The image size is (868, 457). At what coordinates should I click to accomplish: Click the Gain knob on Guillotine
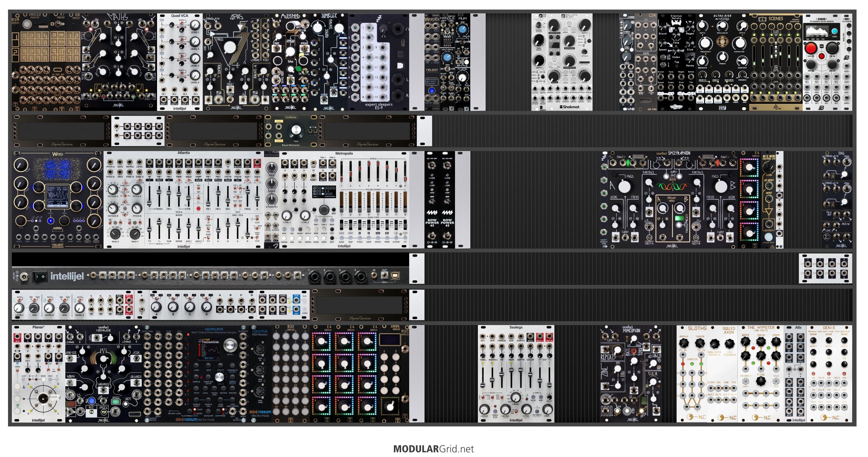(296, 131)
